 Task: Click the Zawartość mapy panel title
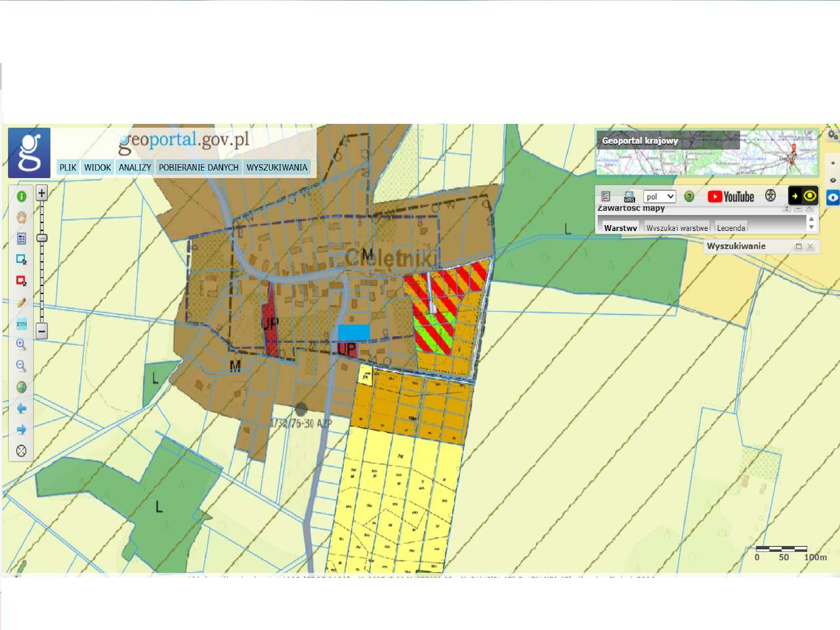[x=631, y=208]
